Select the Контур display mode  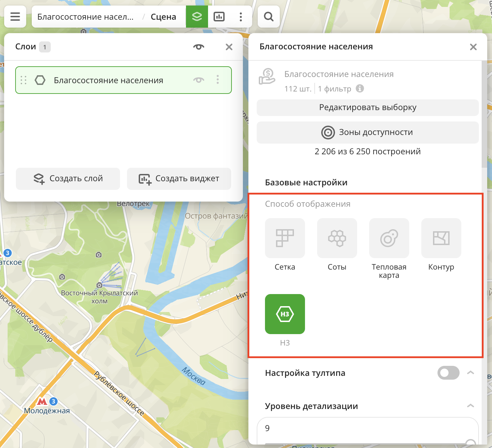441,238
